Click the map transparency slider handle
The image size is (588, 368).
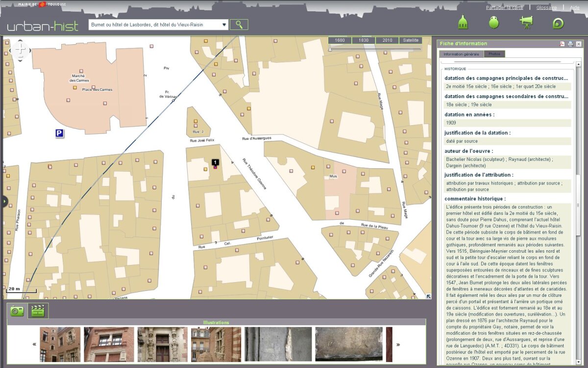coord(330,49)
